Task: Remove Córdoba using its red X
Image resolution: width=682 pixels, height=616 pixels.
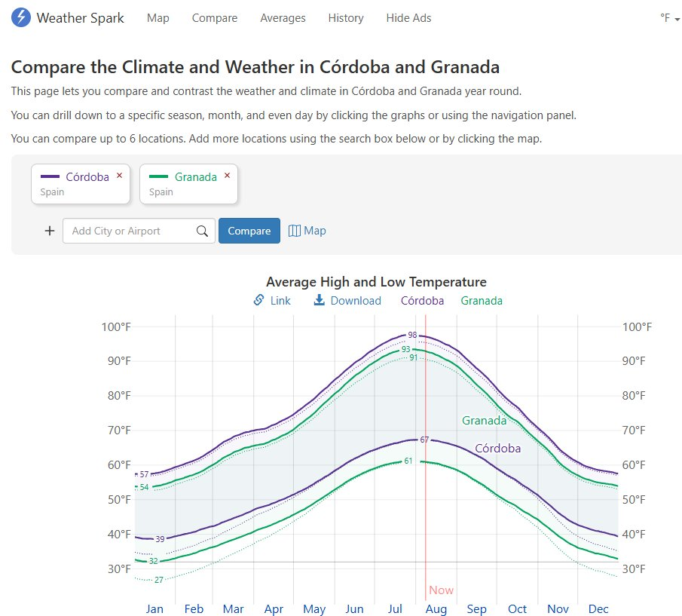Action: (x=119, y=175)
